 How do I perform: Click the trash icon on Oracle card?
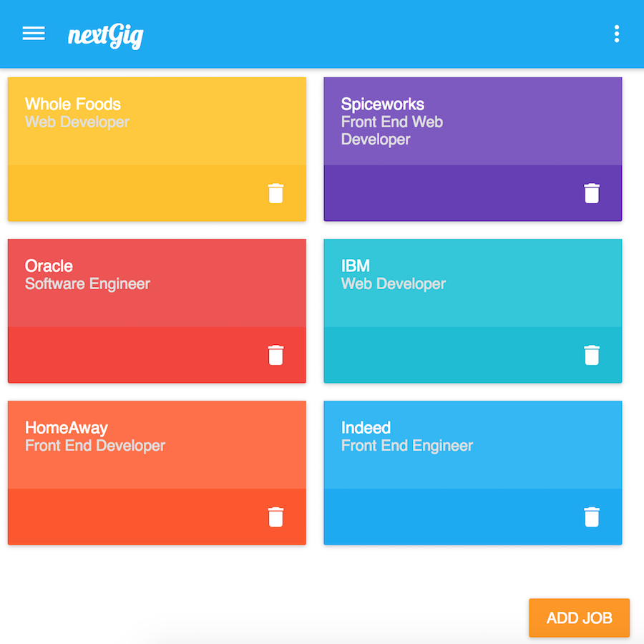point(275,355)
